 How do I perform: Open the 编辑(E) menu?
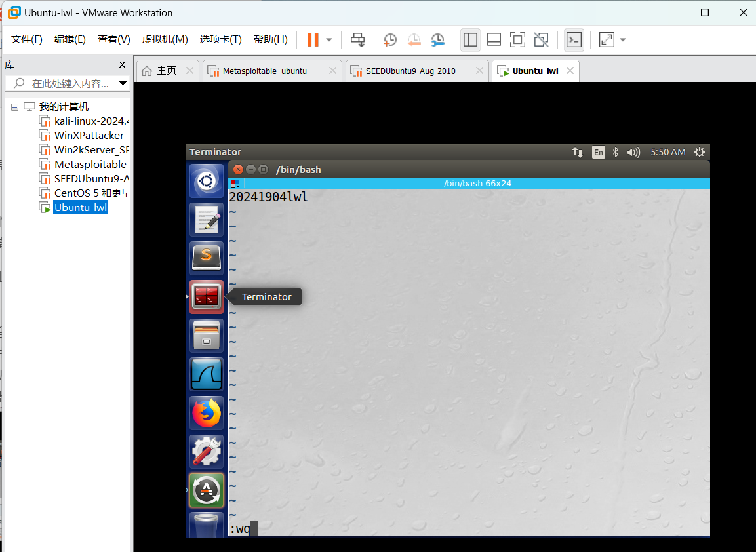70,39
